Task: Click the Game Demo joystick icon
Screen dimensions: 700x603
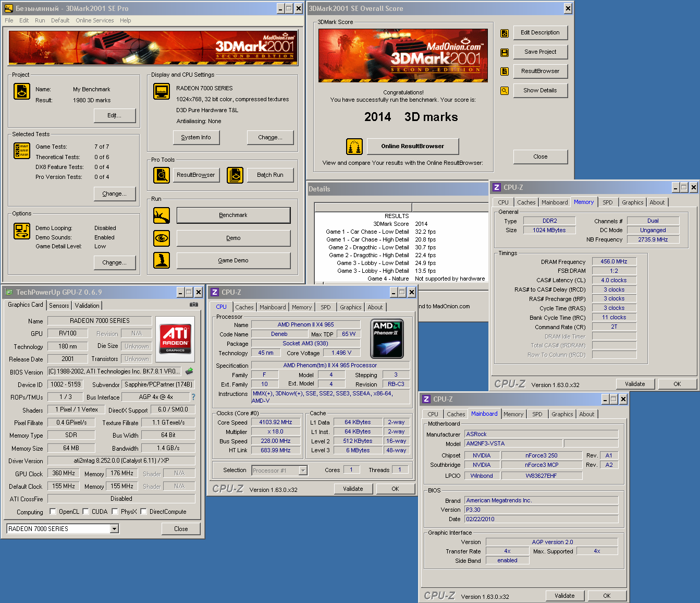Action: 162,260
